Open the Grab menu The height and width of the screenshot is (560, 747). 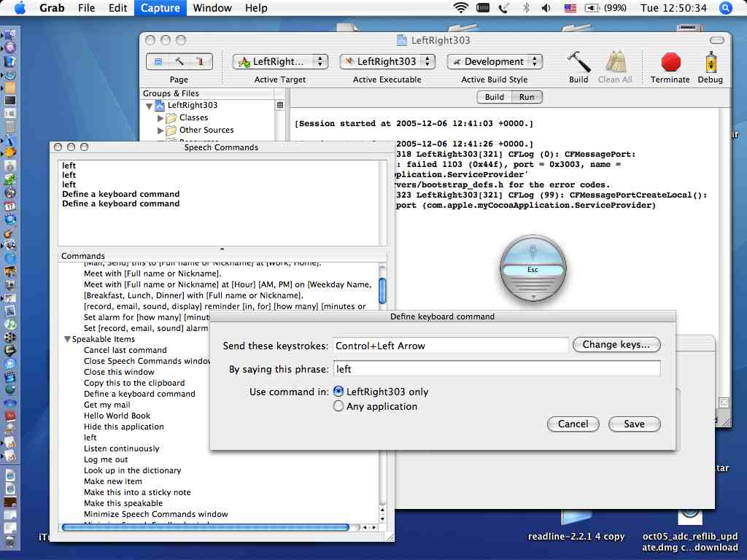click(52, 7)
